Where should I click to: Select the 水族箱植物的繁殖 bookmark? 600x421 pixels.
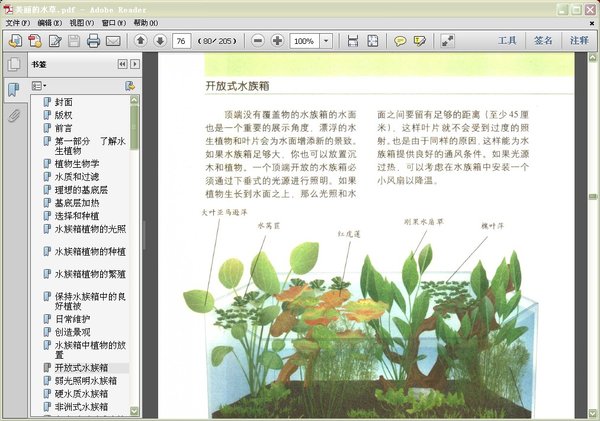(x=90, y=274)
